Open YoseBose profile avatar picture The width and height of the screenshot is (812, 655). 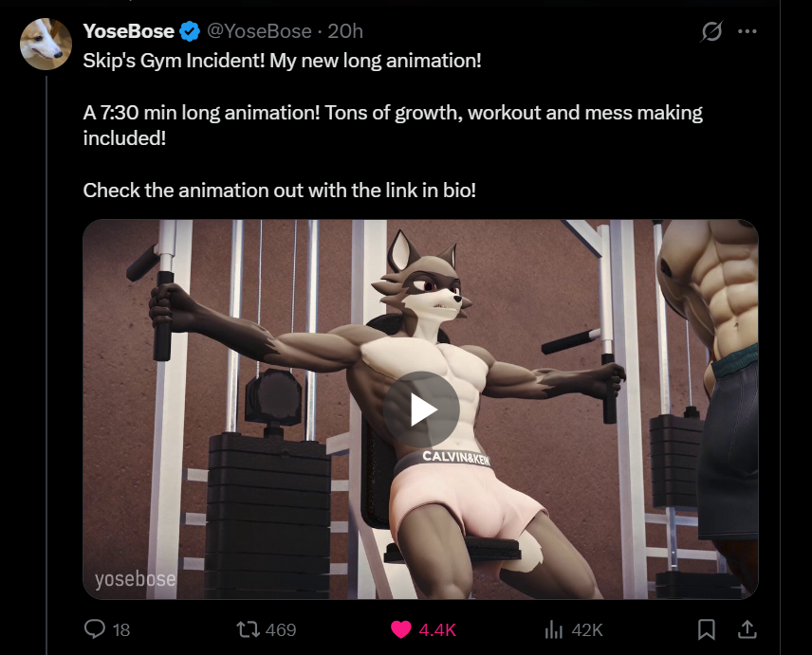pyautogui.click(x=46, y=44)
